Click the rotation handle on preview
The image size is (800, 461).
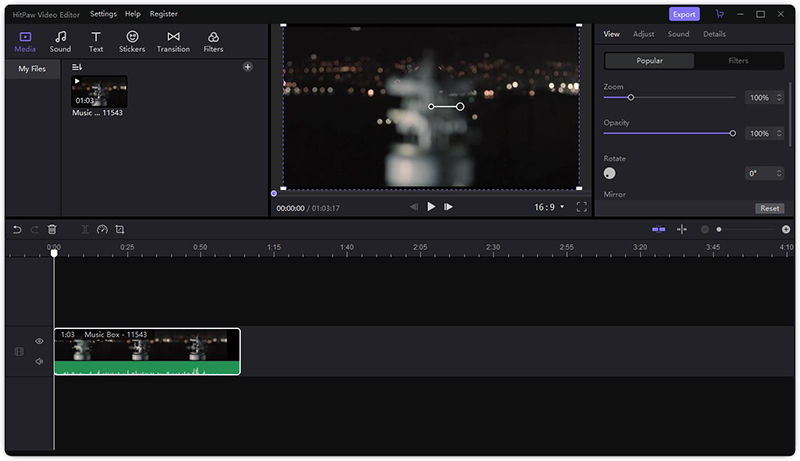click(460, 107)
